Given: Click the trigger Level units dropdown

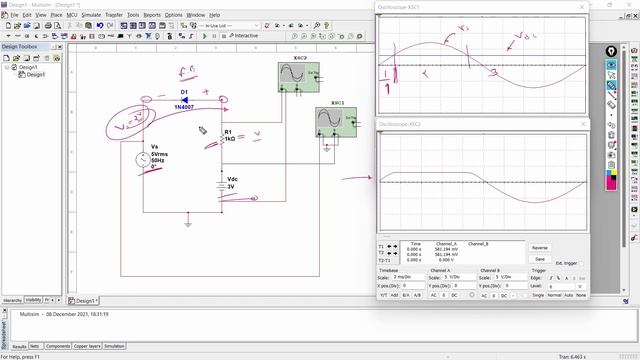Looking at the screenshot, I should click(581, 286).
